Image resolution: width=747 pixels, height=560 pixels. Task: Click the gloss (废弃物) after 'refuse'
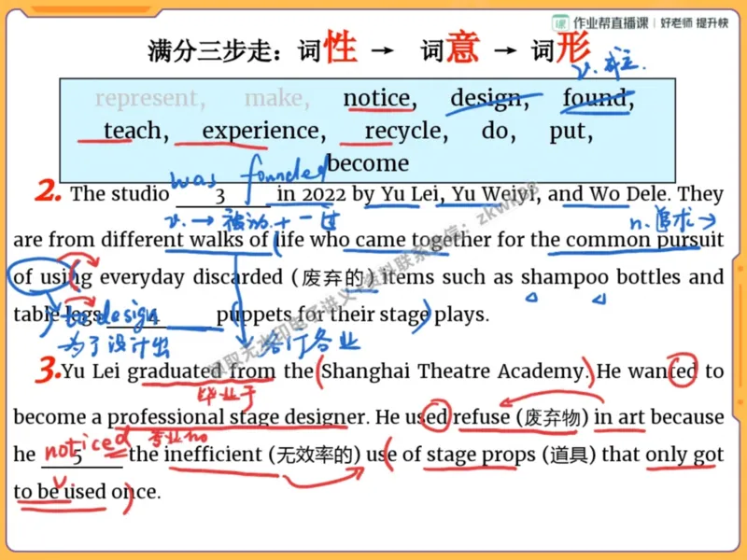[x=552, y=418]
